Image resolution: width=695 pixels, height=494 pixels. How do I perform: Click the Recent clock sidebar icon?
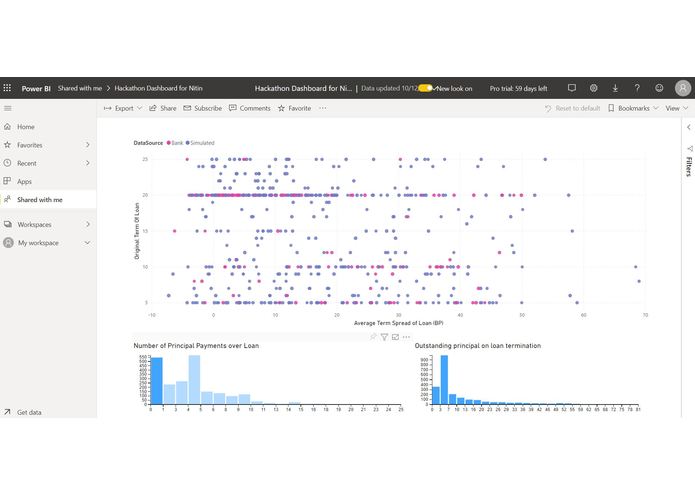coord(8,163)
